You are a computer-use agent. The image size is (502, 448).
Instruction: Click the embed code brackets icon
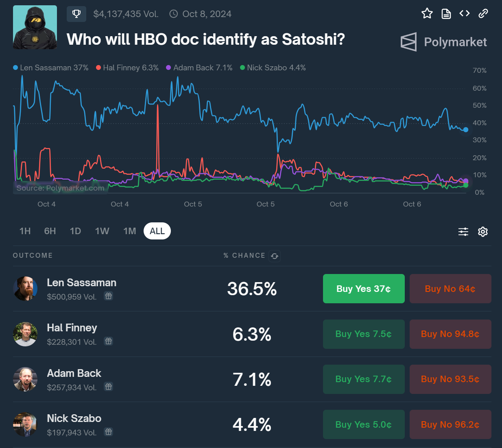pyautogui.click(x=465, y=13)
